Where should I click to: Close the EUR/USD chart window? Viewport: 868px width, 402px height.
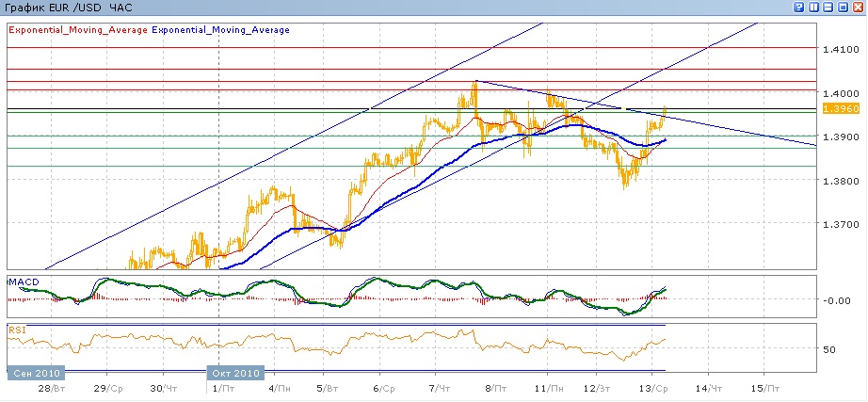pos(857,8)
